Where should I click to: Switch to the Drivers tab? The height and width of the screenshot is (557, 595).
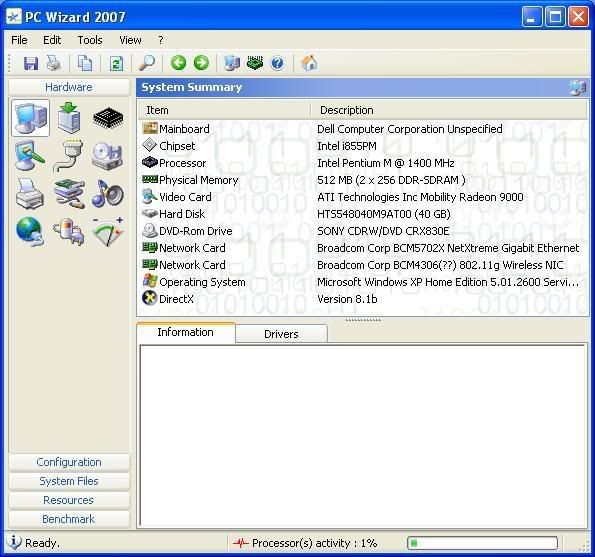click(281, 334)
